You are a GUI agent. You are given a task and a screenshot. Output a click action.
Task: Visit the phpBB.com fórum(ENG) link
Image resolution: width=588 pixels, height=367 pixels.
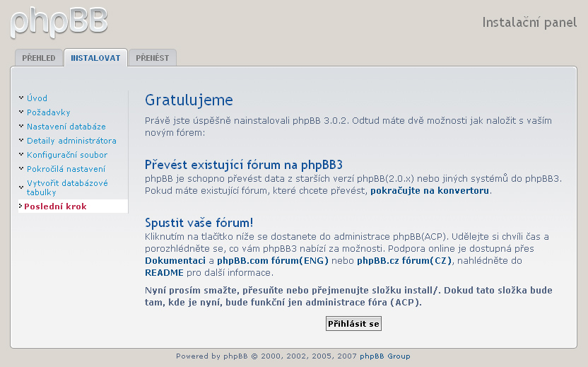[273, 260]
